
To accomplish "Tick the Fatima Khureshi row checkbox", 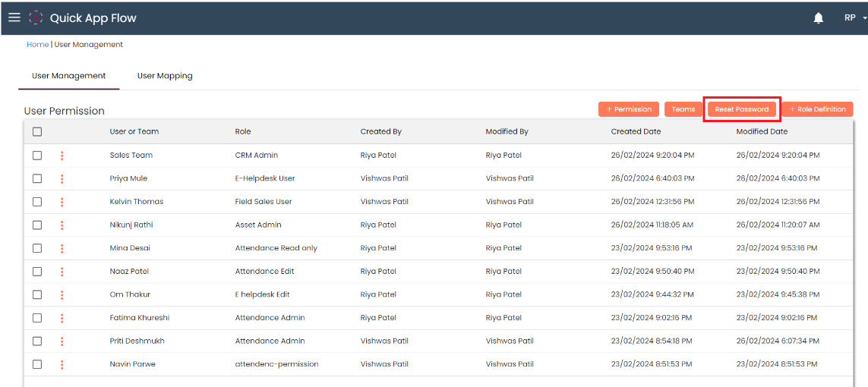I will point(37,318).
